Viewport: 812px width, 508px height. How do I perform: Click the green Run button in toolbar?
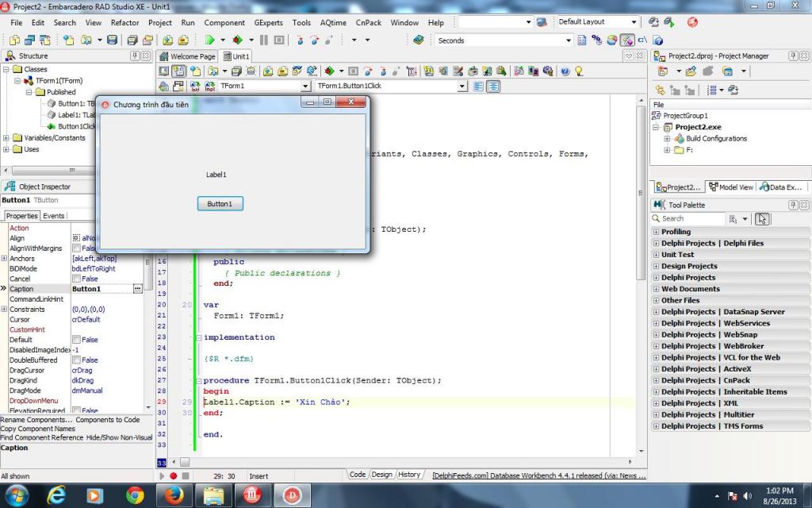(210, 40)
